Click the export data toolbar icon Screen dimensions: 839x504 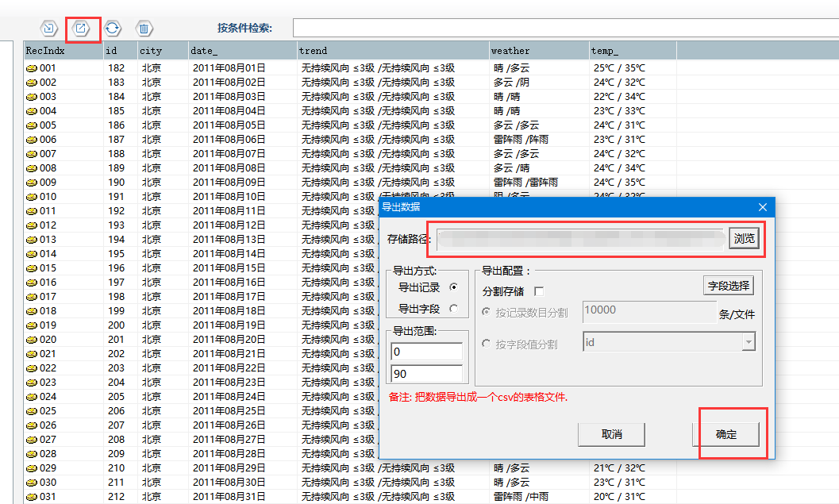pyautogui.click(x=81, y=29)
